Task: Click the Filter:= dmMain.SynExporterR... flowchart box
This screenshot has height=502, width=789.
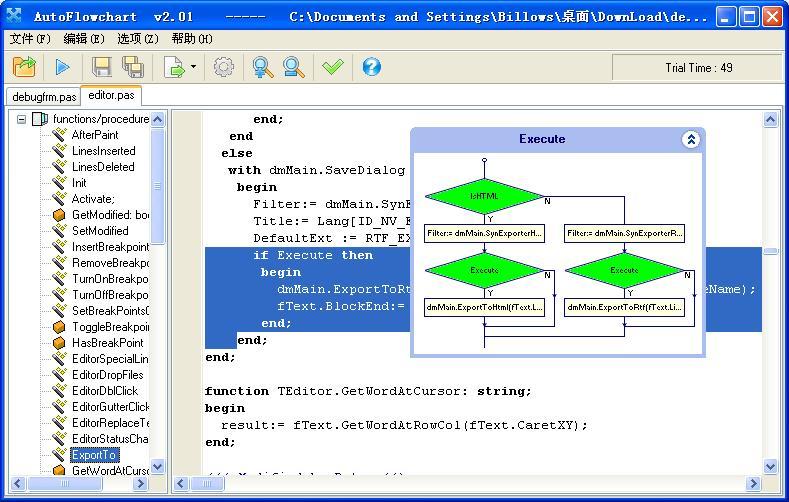Action: [624, 233]
